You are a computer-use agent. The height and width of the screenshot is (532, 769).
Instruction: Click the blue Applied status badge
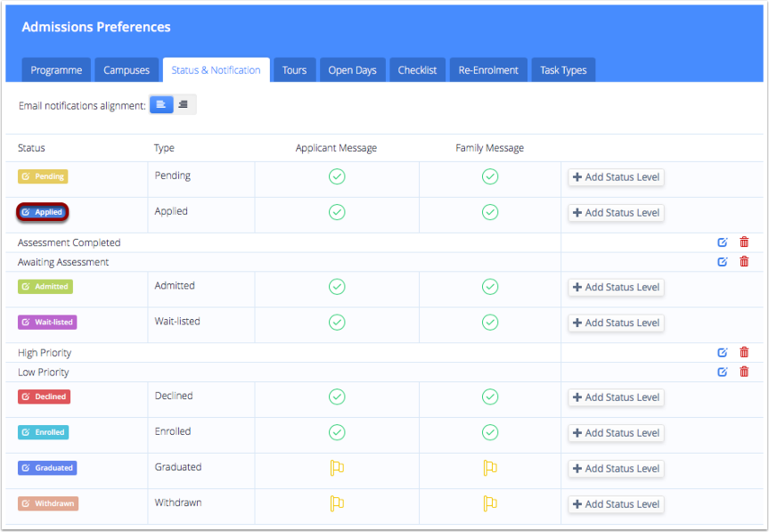pyautogui.click(x=42, y=213)
